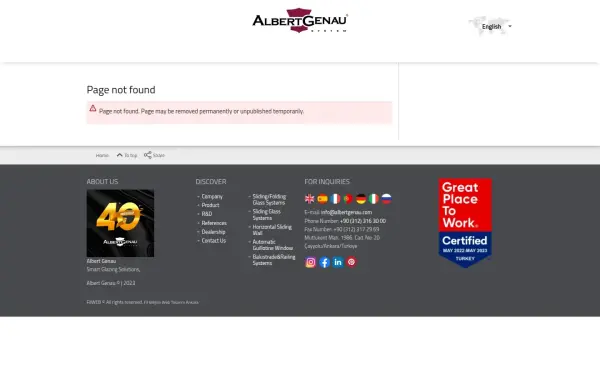Open the Instagram social icon
600x375 pixels.
pyautogui.click(x=311, y=262)
